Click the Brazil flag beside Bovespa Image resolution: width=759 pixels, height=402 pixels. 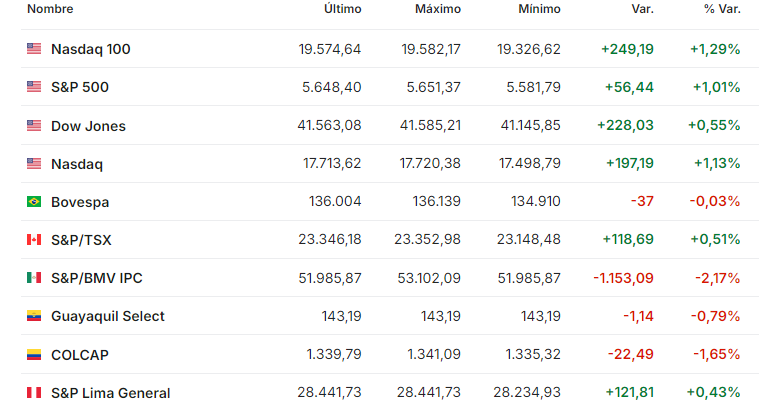click(x=34, y=201)
